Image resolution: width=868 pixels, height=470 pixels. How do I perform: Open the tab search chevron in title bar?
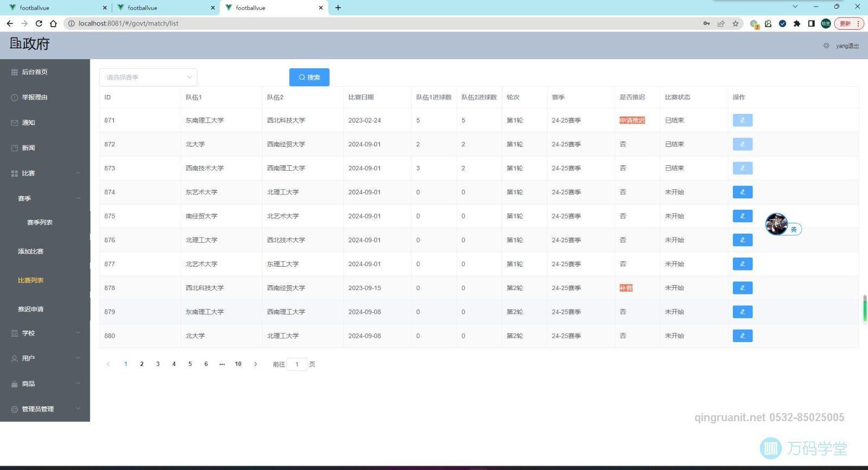point(795,7)
